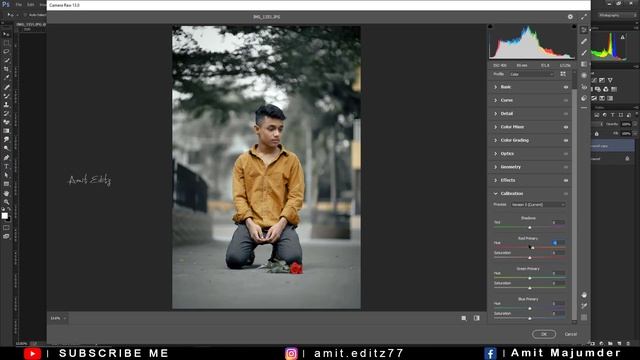Cycle before/after view icon

pyautogui.click(x=477, y=318)
